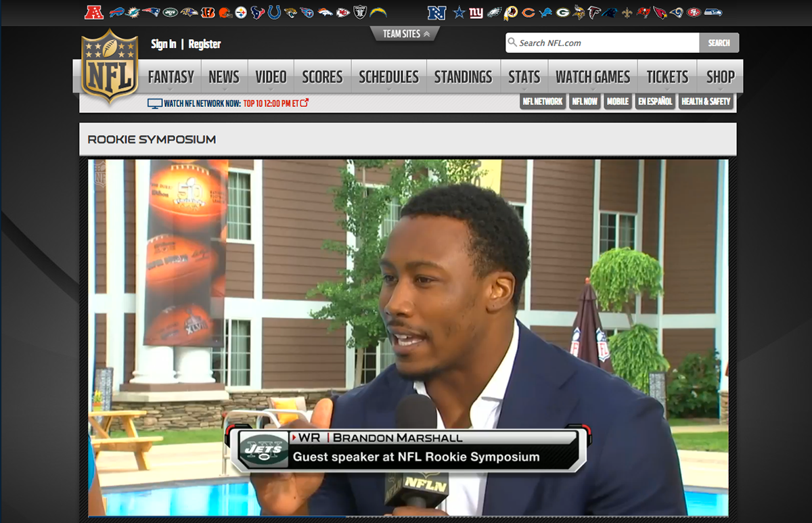
Task: Open the New Orleans Saints fleur-de-lis logo
Action: (x=627, y=12)
